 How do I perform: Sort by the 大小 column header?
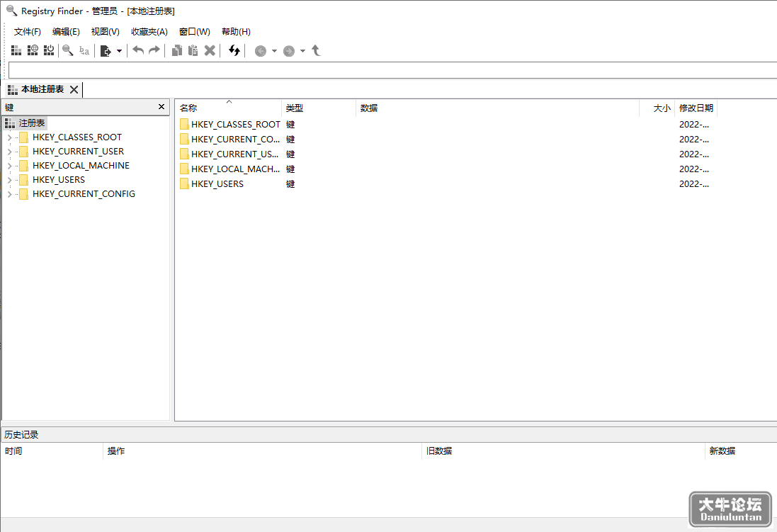pyautogui.click(x=657, y=108)
